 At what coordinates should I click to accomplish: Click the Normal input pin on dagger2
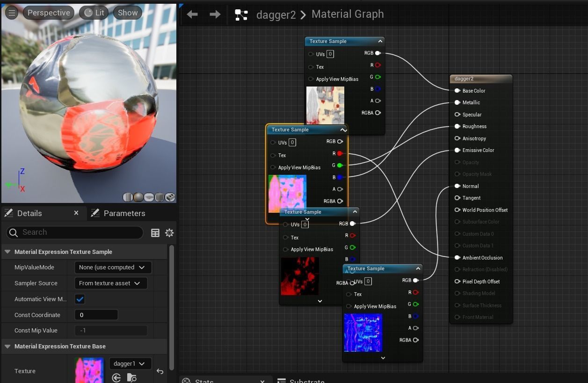pyautogui.click(x=457, y=186)
